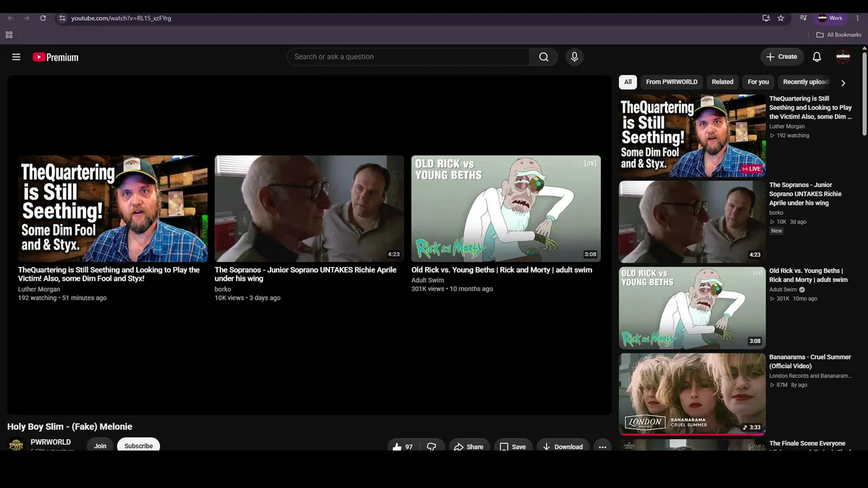Screen dimensions: 868x488
Task: Open the PWRWORLD channel avatar
Action: (16, 445)
